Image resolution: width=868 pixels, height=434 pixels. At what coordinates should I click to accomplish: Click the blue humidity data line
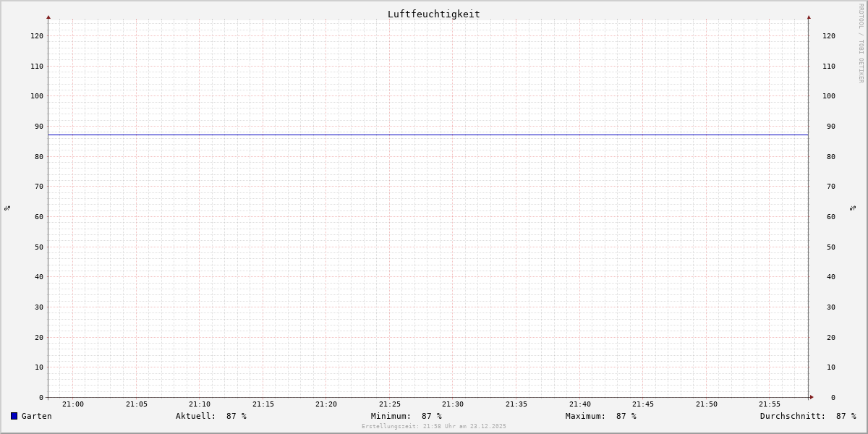pos(428,135)
